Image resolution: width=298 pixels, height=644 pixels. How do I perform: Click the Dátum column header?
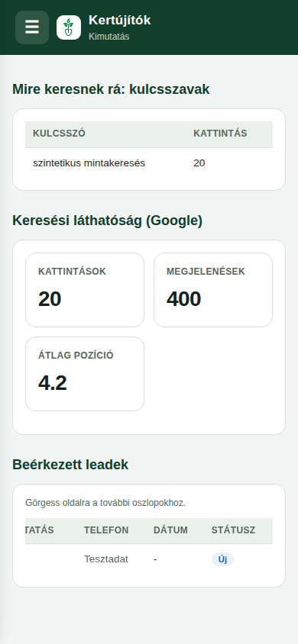pyautogui.click(x=170, y=530)
